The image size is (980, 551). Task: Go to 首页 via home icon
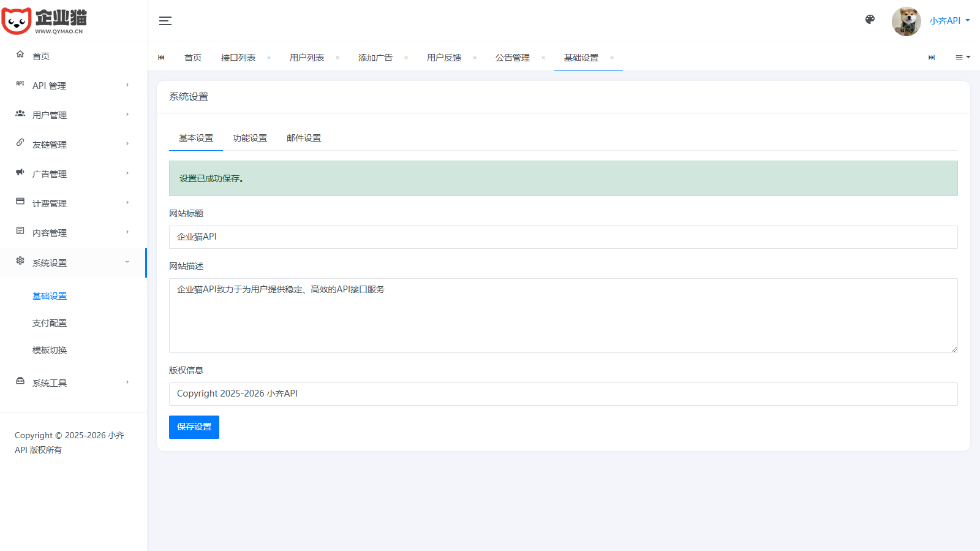click(x=20, y=55)
